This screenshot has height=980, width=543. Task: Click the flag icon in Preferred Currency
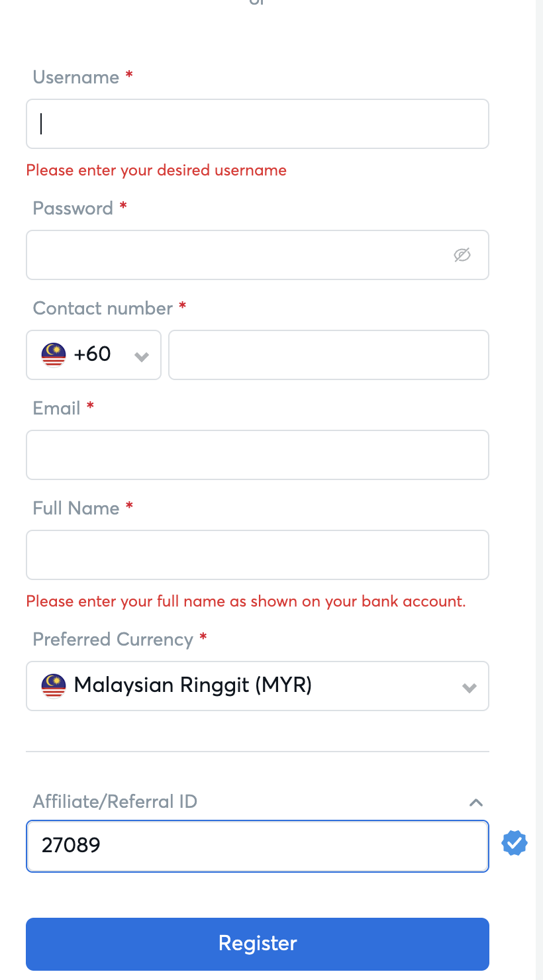click(x=54, y=686)
